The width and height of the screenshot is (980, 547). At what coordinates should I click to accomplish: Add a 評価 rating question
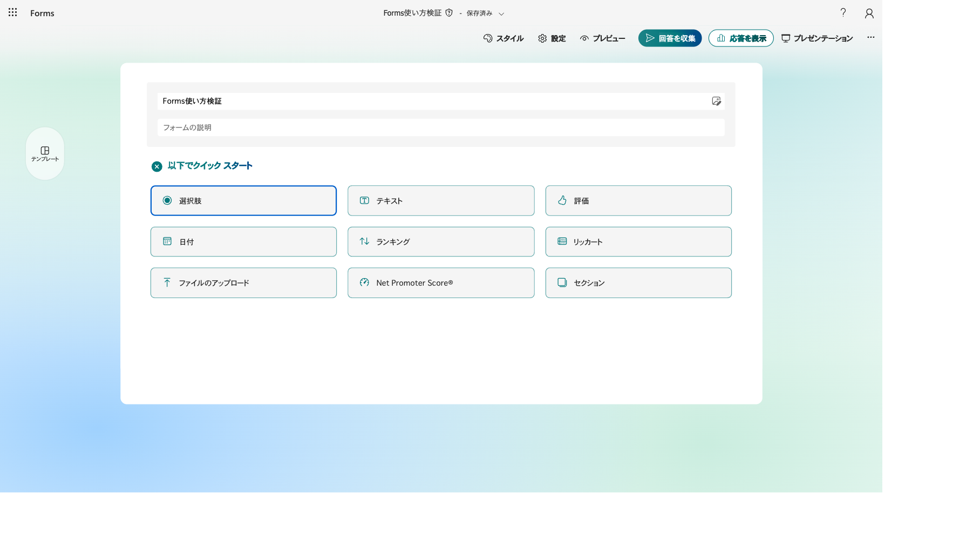(638, 200)
